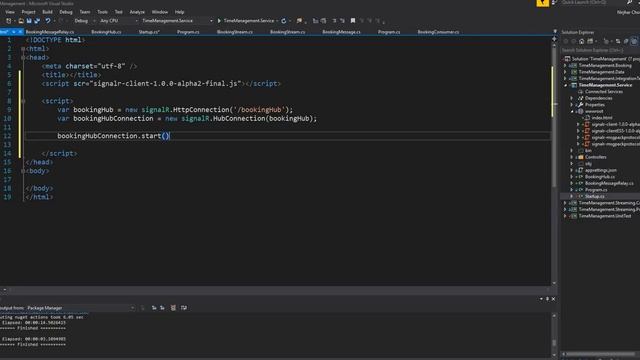This screenshot has width=640, height=360.
Task: Open the Debug configuration dropdown
Action: click(x=84, y=21)
